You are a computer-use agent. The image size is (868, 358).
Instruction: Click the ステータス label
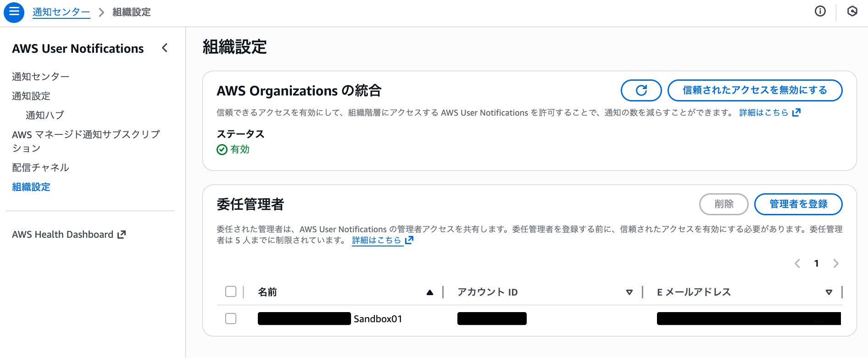coord(240,134)
